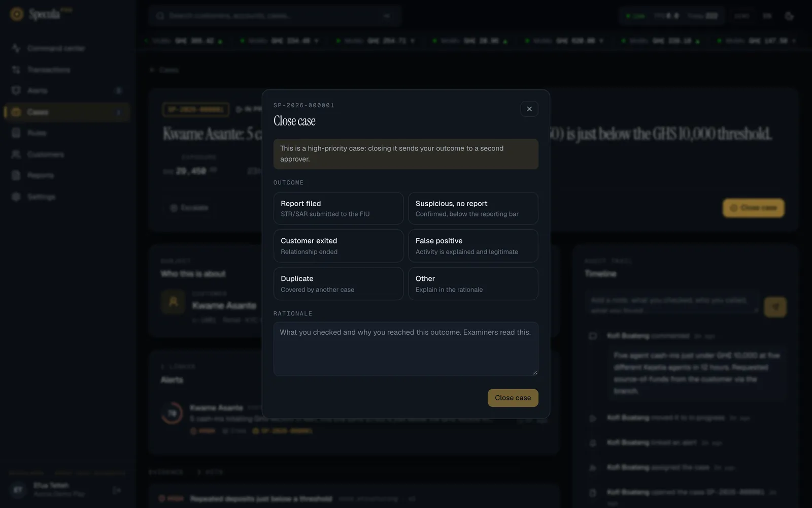Open Command center in the sidebar
Image resolution: width=812 pixels, height=508 pixels.
coord(67,48)
